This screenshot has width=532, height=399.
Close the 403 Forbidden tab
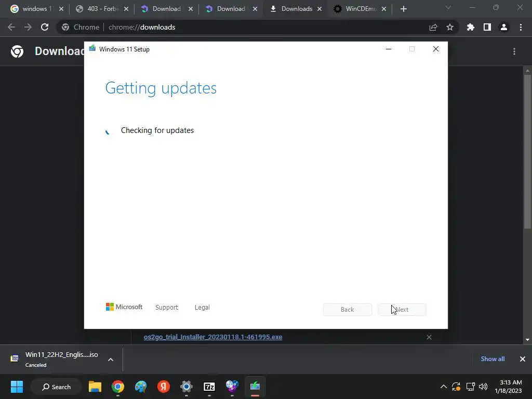(126, 9)
